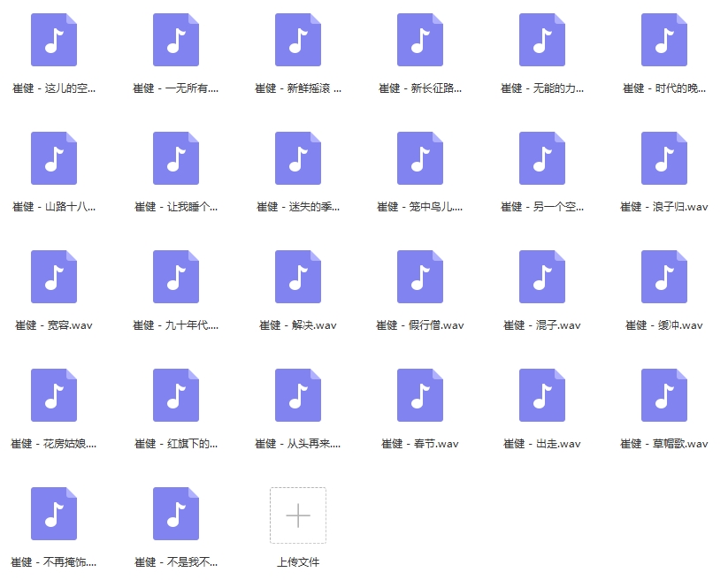The width and height of the screenshot is (728, 580).
Task: Click the file name 崔健 - 一无所有...
Action: point(176,88)
